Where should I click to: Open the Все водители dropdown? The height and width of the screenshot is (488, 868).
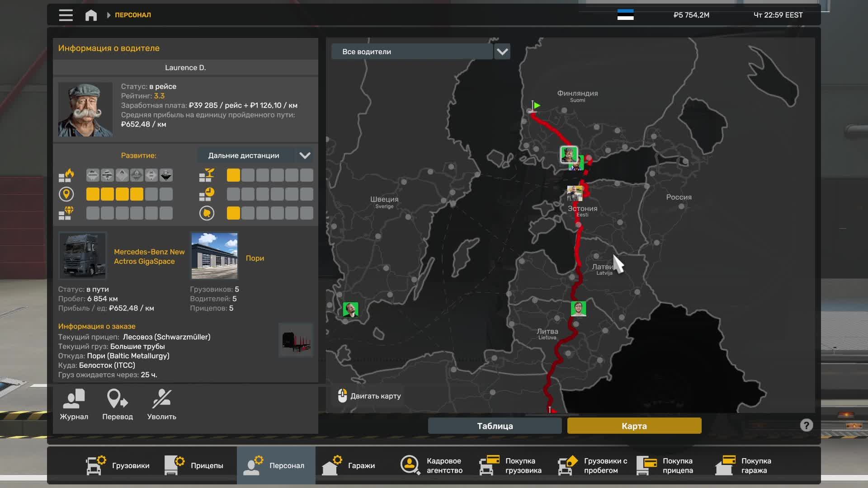tap(412, 52)
